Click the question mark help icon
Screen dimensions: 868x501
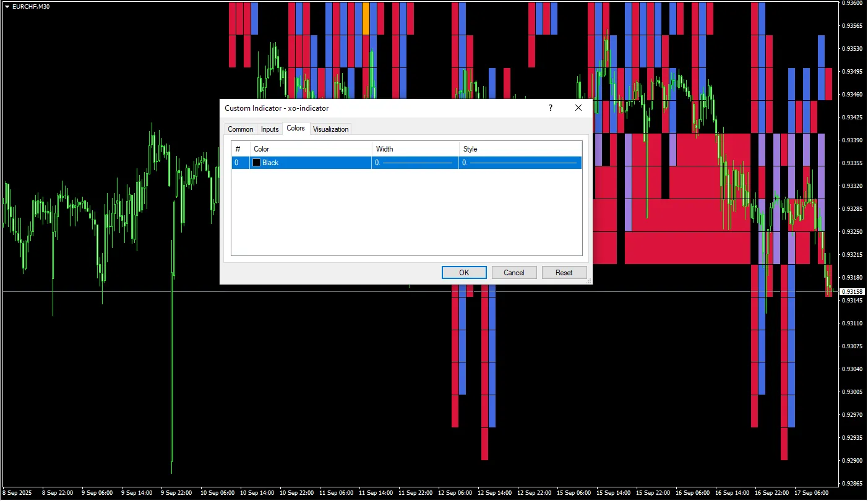point(551,108)
